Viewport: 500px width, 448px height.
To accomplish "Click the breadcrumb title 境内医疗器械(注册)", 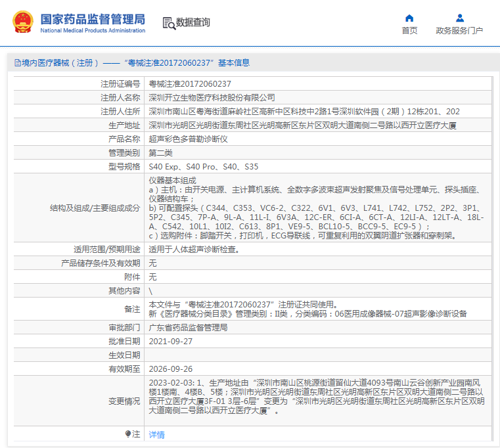I will [x=60, y=63].
